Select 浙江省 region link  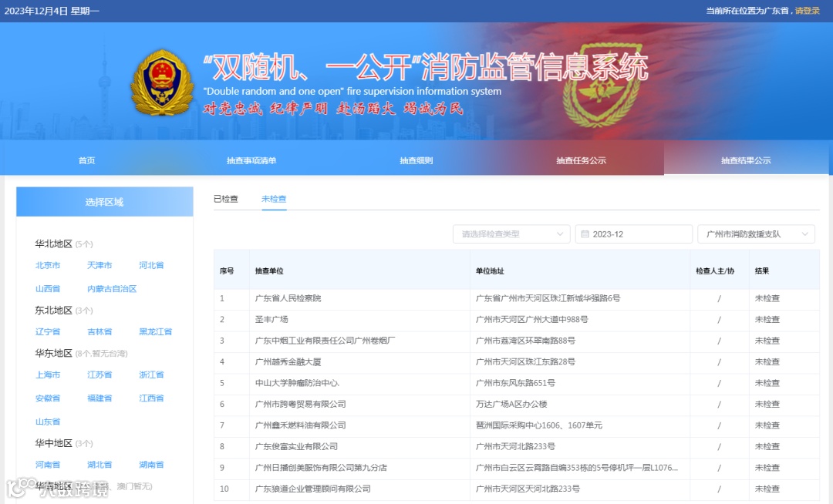click(151, 375)
